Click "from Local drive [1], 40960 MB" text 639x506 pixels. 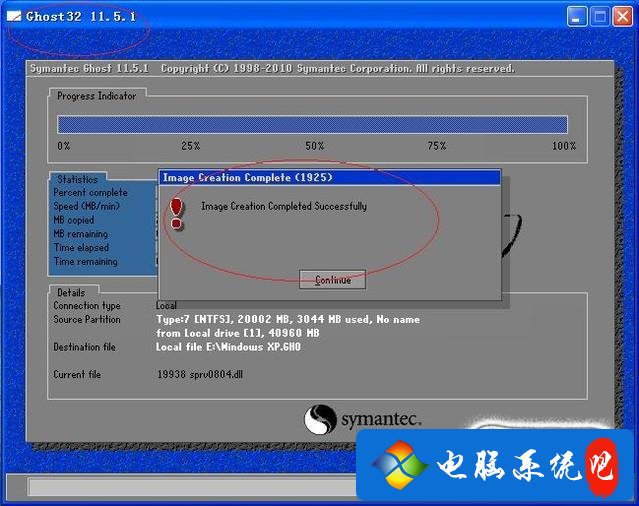[238, 333]
